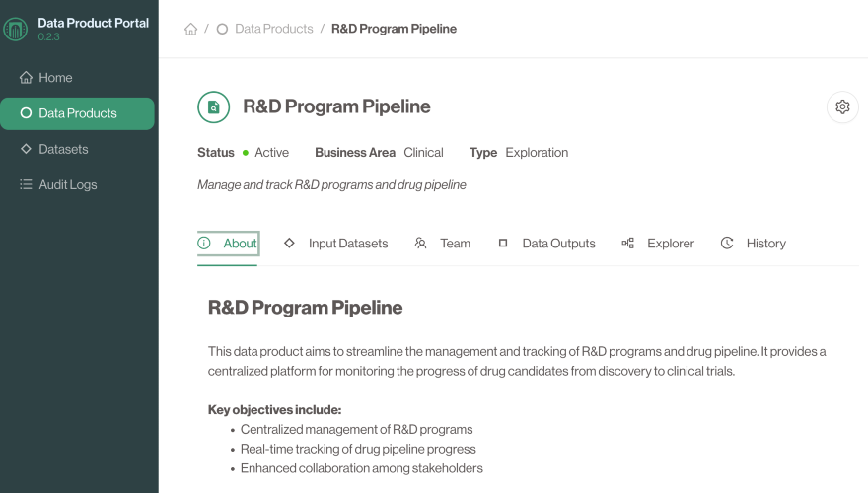Switch to the About tab
This screenshot has height=493, width=868.
pos(228,244)
